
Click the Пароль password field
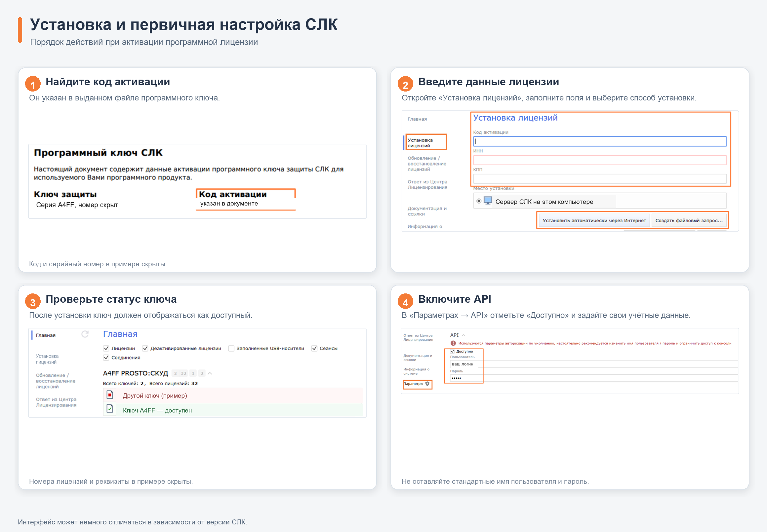tap(593, 378)
